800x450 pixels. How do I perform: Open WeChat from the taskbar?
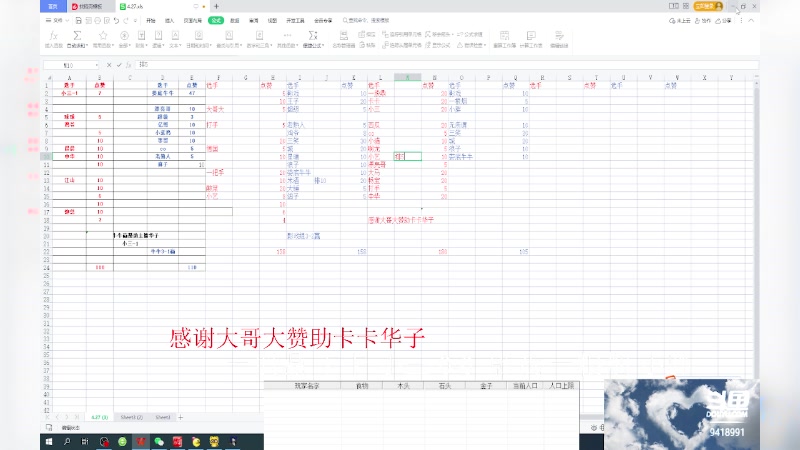click(x=159, y=442)
